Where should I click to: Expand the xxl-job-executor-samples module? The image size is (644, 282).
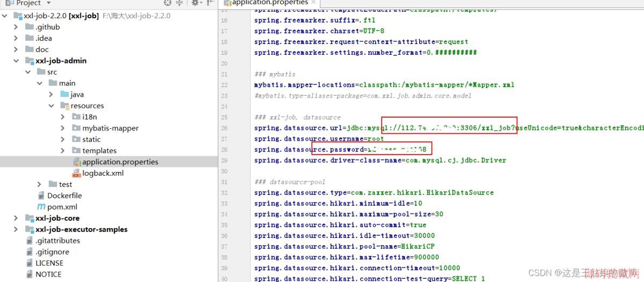click(x=17, y=229)
